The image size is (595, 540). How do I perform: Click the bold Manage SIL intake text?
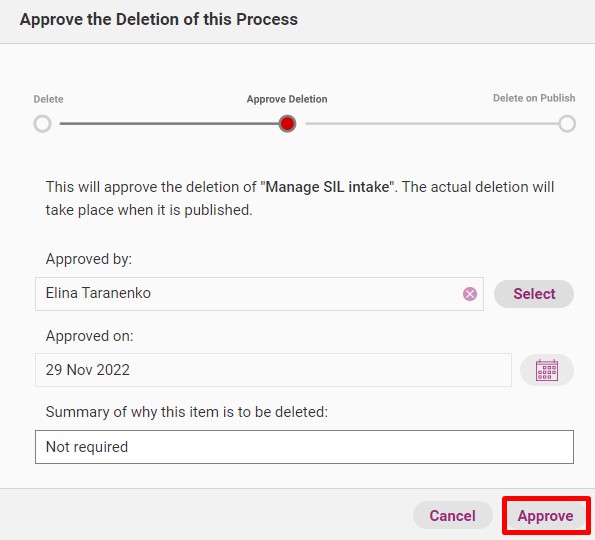[327, 187]
